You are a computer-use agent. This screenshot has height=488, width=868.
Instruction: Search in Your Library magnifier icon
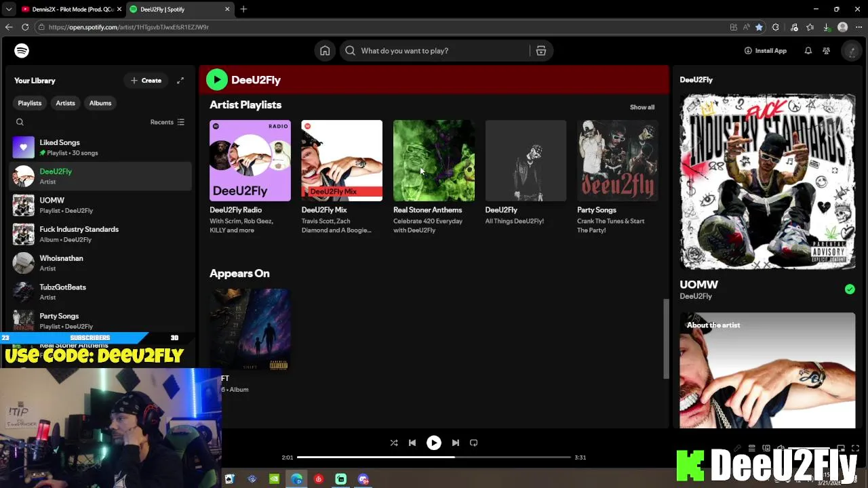point(20,122)
